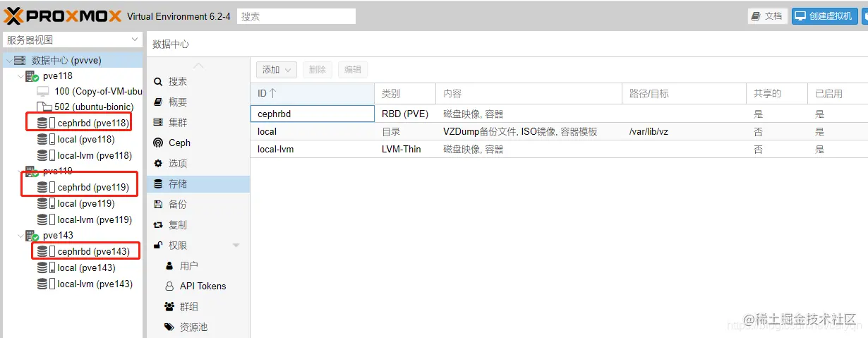Select 502 (ubuntu-bionic) template icon
The height and width of the screenshot is (338, 868).
click(44, 107)
